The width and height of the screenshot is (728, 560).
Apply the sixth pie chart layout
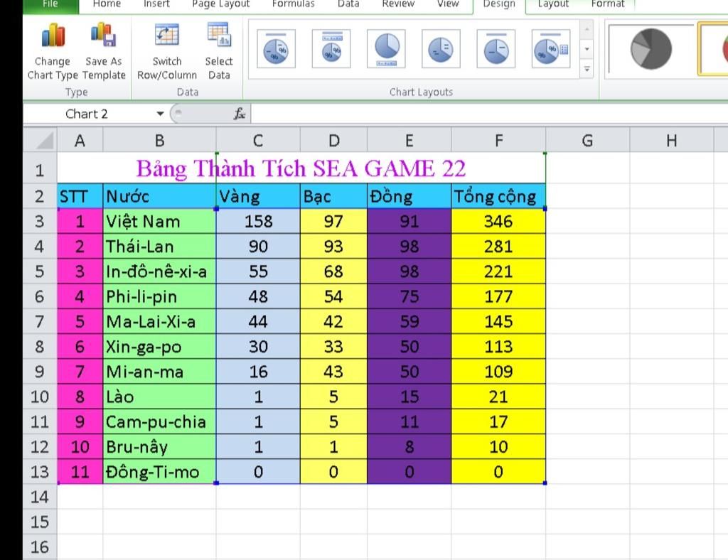(x=551, y=49)
